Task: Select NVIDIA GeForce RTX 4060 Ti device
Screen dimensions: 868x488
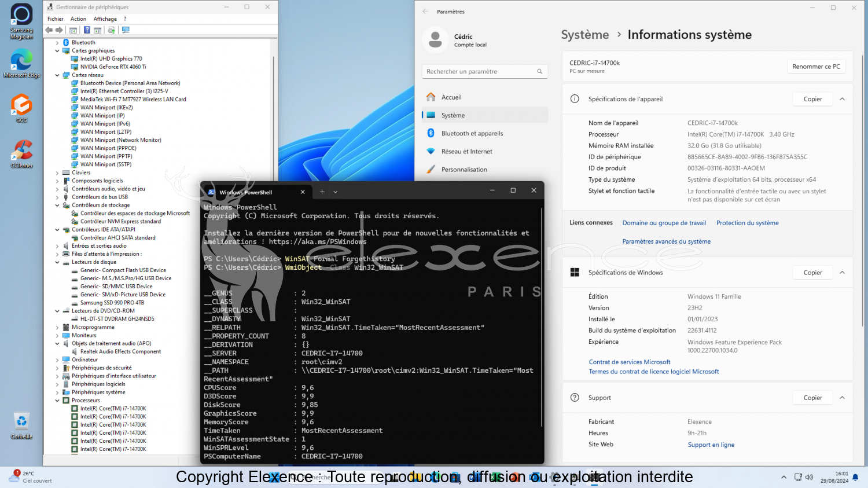Action: [x=113, y=67]
